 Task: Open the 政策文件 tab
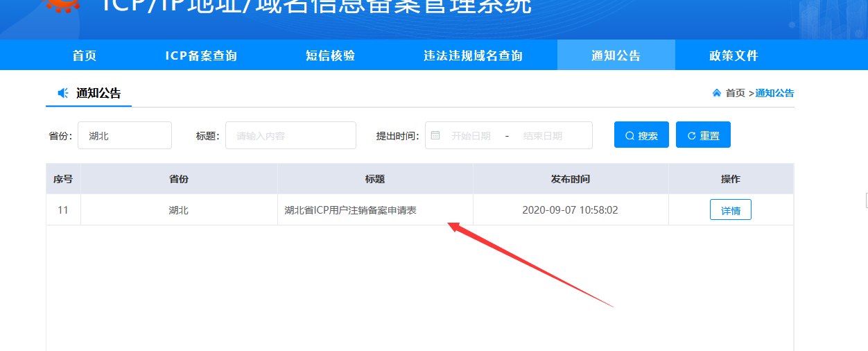(734, 55)
